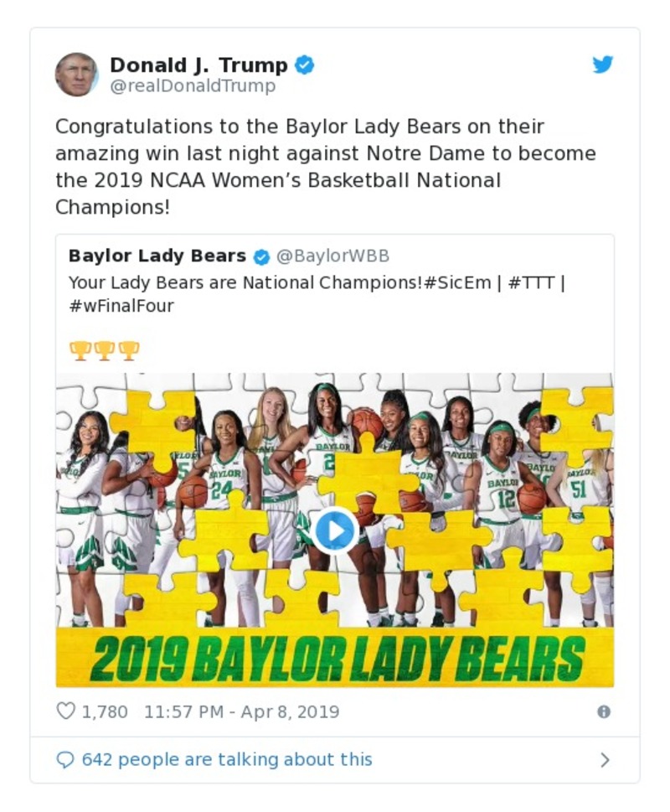Open the @realDonaldTrump handle link
Viewport: 670px width, 812px height.
[x=193, y=86]
